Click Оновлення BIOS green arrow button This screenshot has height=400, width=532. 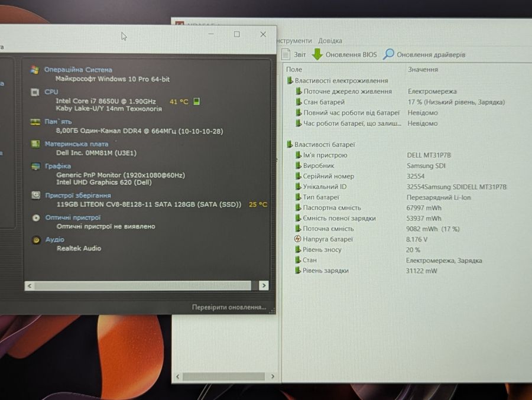click(345, 54)
